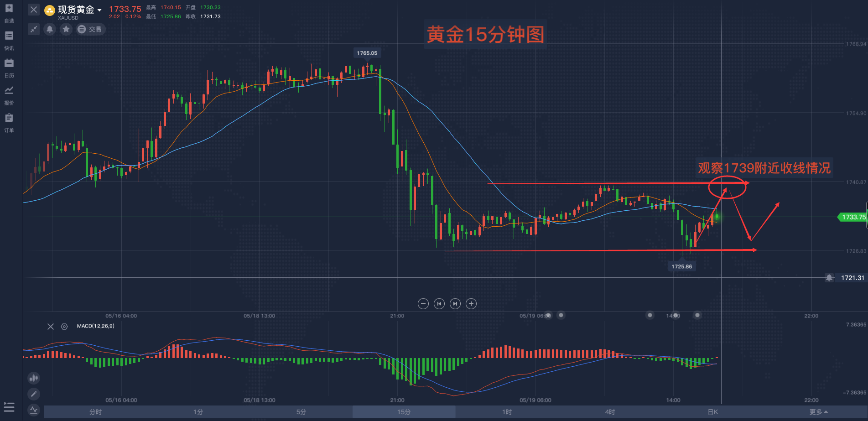This screenshot has width=868, height=421.
Task: Click the 1765.05 high price label
Action: [367, 53]
